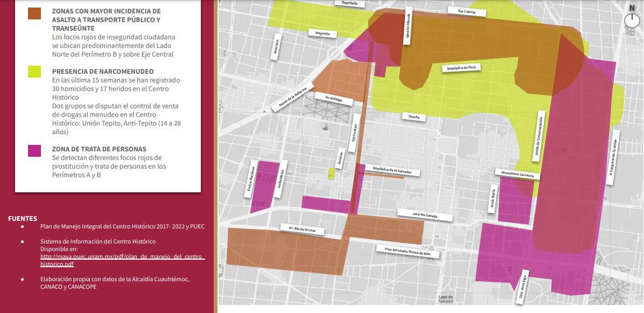Select the Eje 1 Norte label
Image resolution: width=644 pixels, height=313 pixels.
[467, 12]
